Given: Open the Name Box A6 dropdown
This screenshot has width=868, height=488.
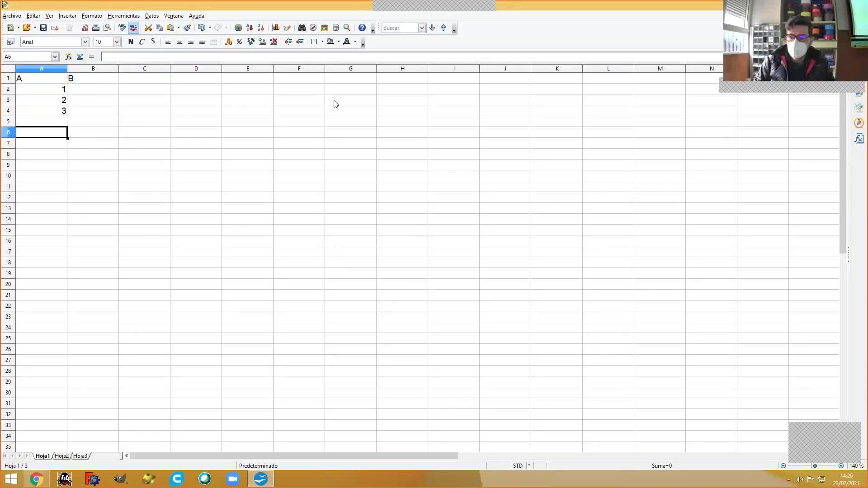Looking at the screenshot, I should pos(55,56).
